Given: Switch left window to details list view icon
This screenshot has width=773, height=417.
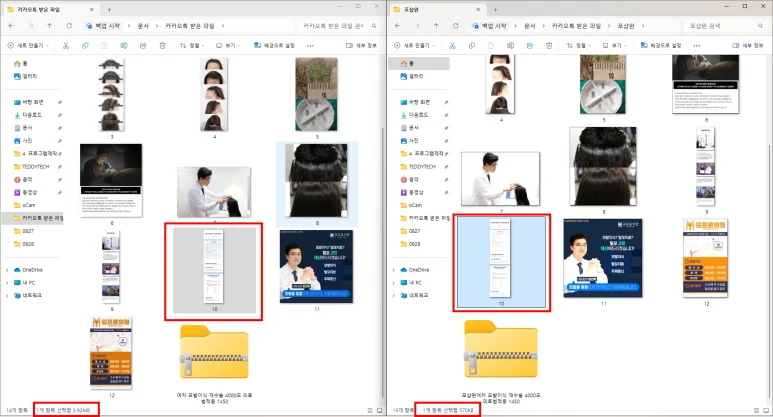Looking at the screenshot, I should click(370, 410).
